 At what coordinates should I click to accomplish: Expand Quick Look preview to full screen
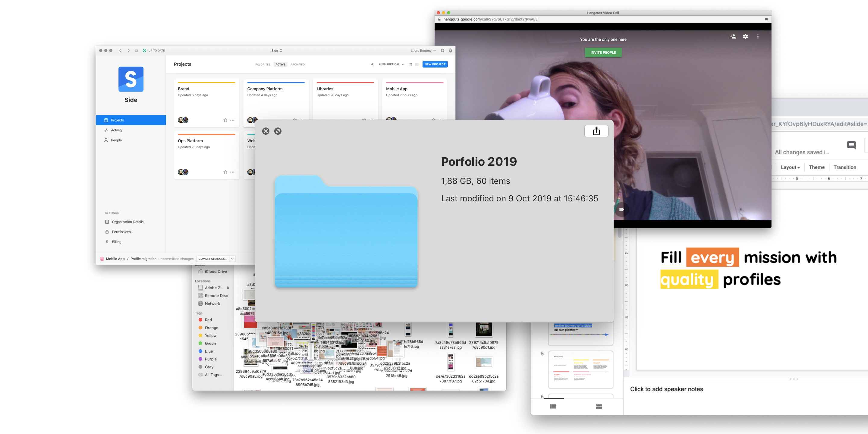coord(278,131)
